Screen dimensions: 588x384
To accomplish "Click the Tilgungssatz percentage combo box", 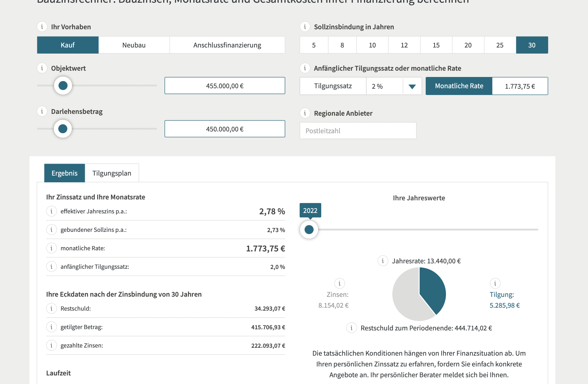I will coord(384,86).
